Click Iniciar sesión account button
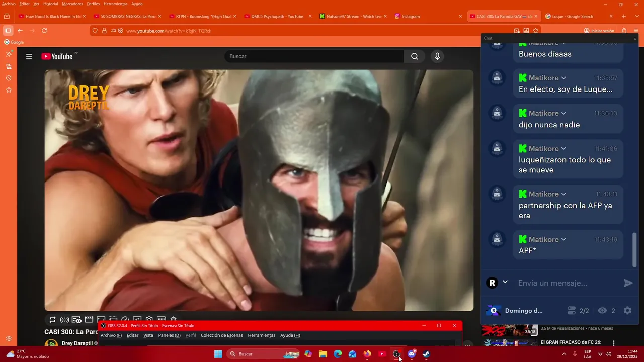This screenshot has height=362, width=644. pos(599,31)
